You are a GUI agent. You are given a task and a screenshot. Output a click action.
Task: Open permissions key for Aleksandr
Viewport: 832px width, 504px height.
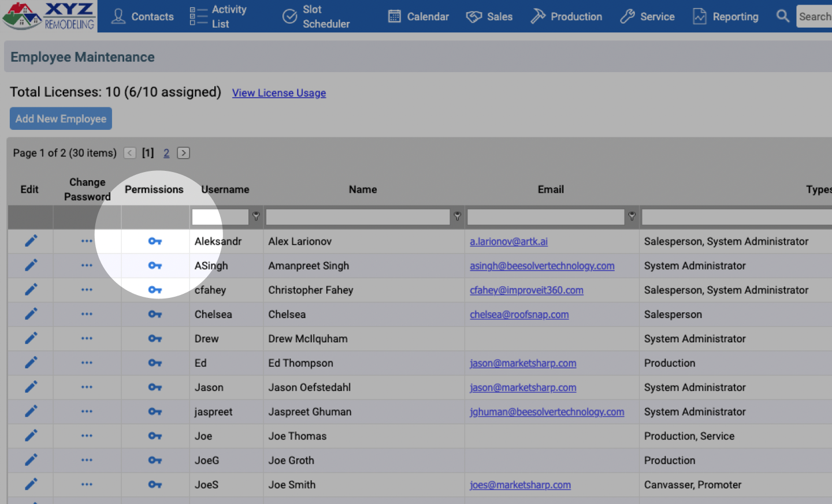click(155, 241)
